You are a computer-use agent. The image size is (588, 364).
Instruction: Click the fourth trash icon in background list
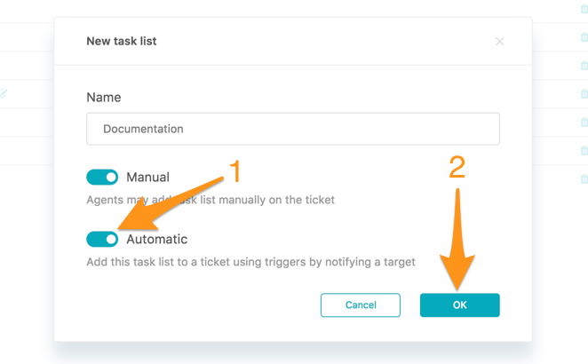coord(584,94)
